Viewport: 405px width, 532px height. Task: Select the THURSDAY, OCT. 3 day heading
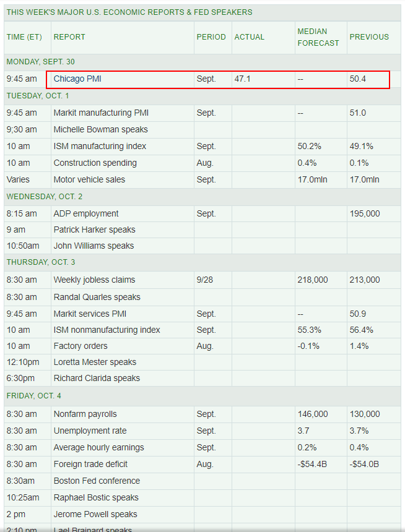[41, 262]
